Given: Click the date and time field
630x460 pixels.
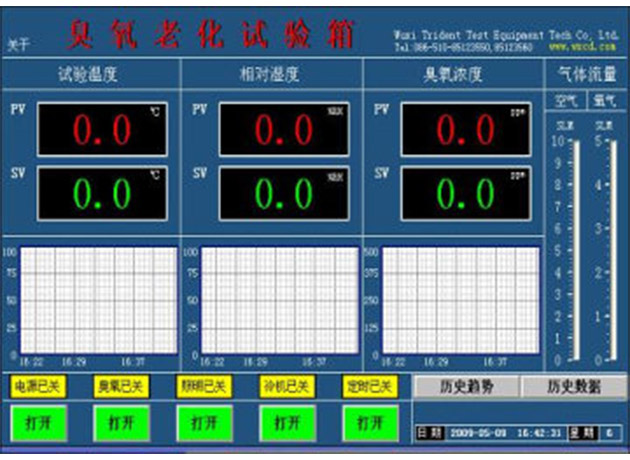Looking at the screenshot, I should 504,433.
